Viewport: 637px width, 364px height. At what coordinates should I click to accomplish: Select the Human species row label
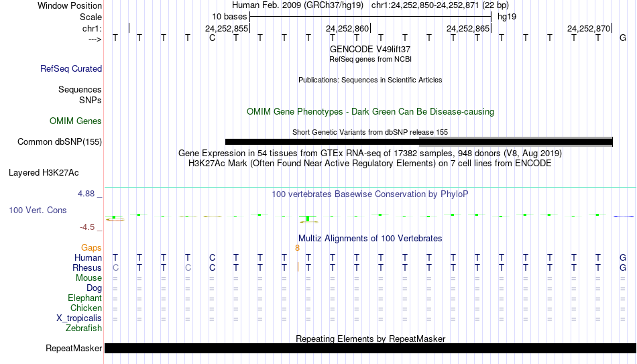click(x=88, y=258)
